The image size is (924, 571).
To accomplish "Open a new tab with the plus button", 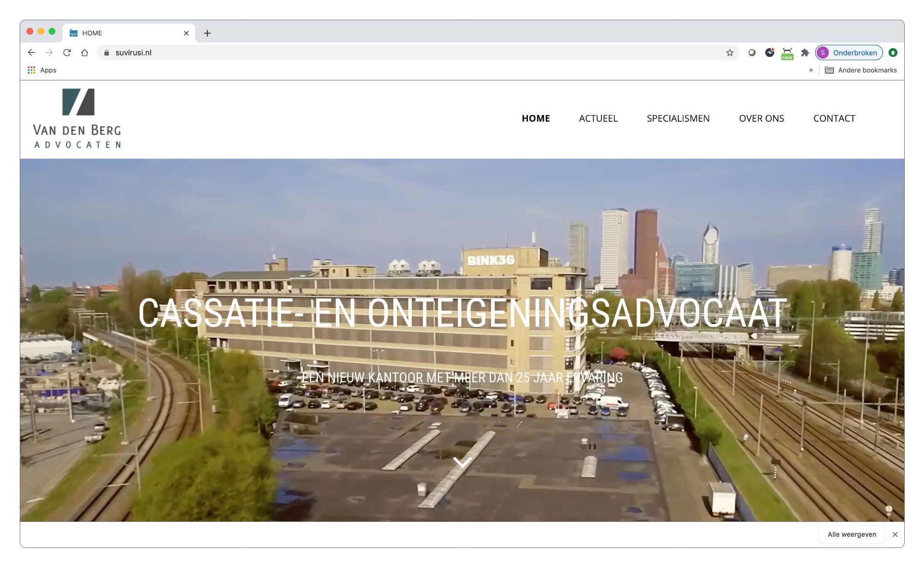I will click(207, 33).
